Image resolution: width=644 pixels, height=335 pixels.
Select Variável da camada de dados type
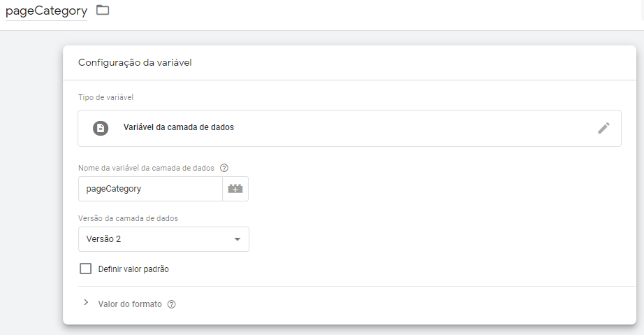(x=349, y=128)
